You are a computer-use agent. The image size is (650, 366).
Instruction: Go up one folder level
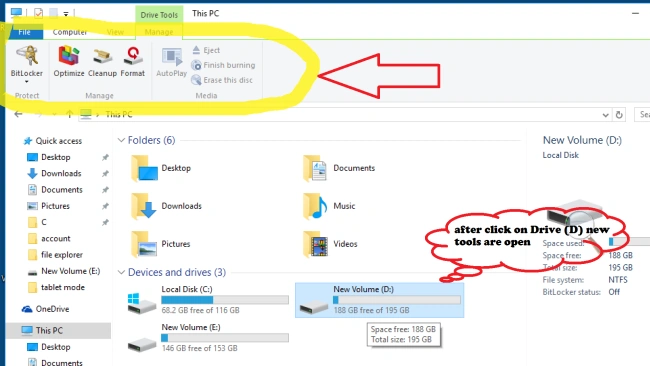tap(69, 114)
